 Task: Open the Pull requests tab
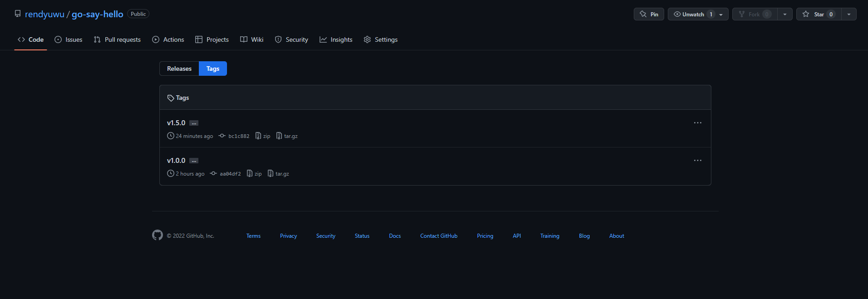click(x=117, y=39)
